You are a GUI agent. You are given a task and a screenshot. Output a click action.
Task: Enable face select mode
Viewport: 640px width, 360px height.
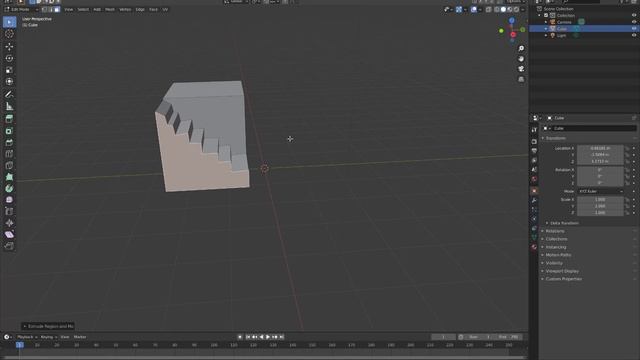click(57, 9)
